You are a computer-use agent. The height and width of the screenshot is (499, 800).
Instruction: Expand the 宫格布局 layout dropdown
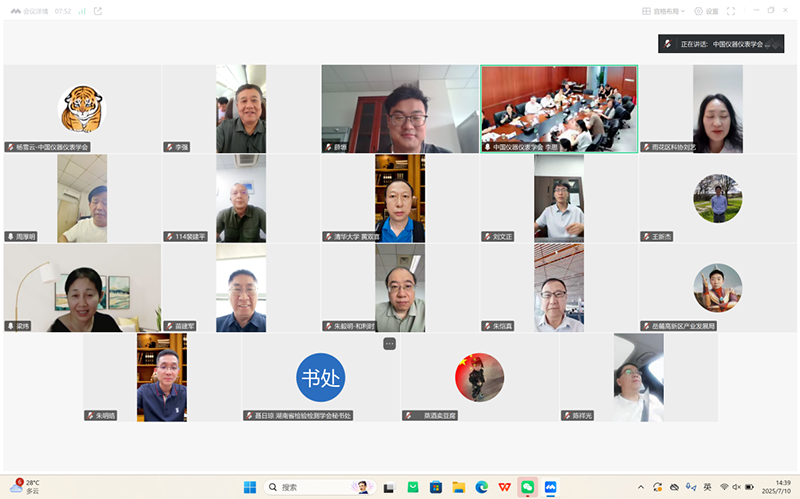[664, 11]
